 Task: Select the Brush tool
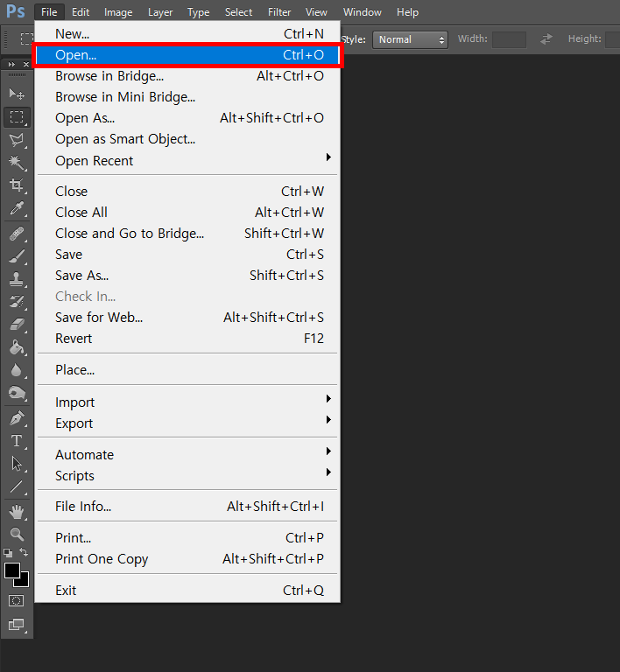17,256
